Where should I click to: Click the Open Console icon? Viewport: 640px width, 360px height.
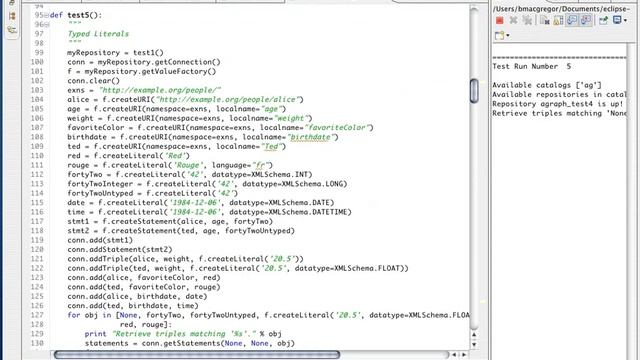click(499, 36)
